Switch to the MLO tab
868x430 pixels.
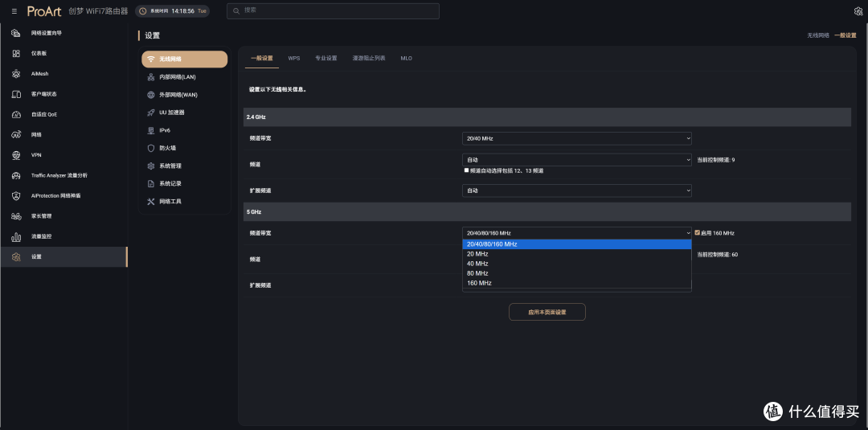pyautogui.click(x=407, y=58)
